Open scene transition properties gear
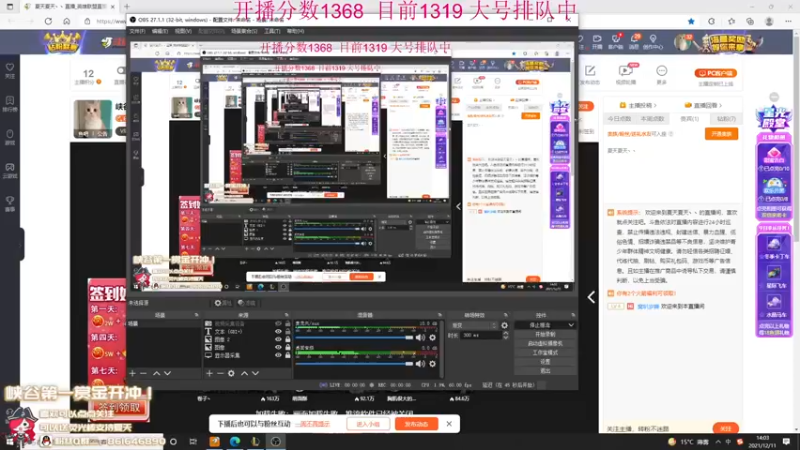 505,325
